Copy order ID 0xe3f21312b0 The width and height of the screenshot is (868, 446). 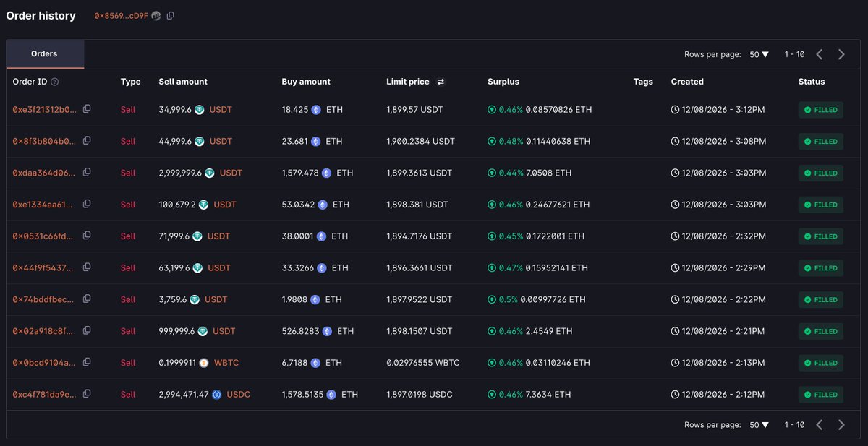(87, 109)
